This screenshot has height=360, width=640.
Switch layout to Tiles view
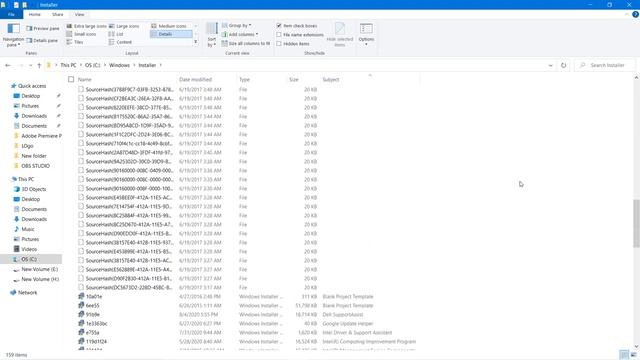(x=75, y=42)
